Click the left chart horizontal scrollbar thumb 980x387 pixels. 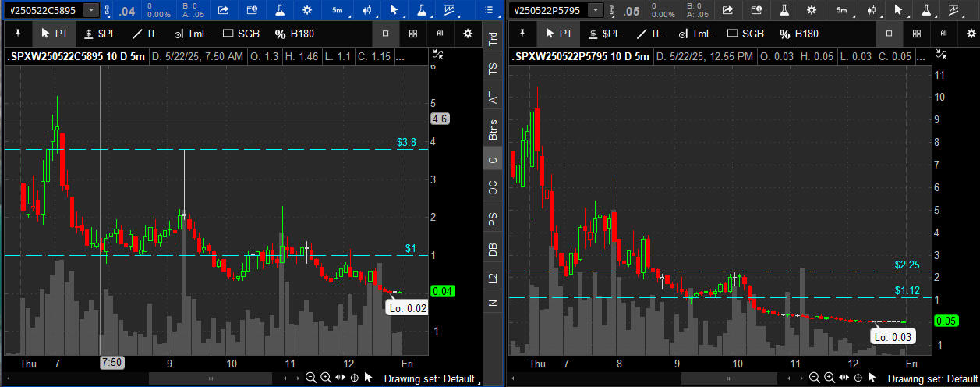pos(211,378)
